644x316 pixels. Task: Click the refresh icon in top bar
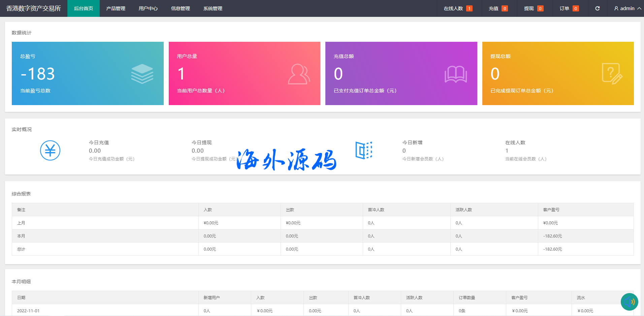click(x=597, y=8)
